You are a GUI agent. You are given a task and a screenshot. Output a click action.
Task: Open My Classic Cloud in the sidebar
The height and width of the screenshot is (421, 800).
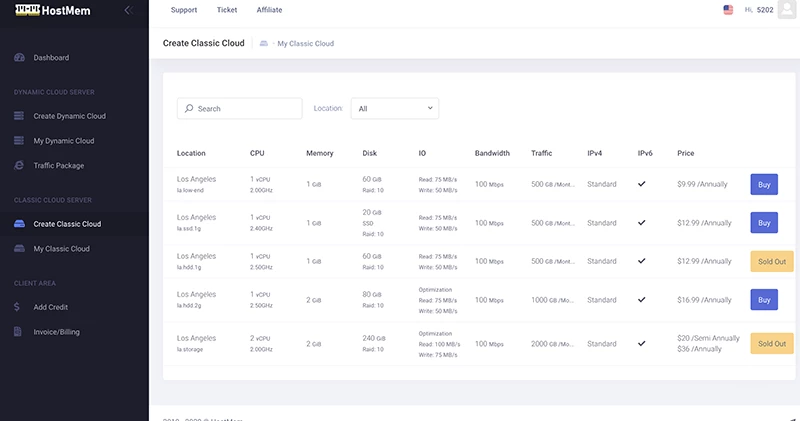tap(61, 248)
